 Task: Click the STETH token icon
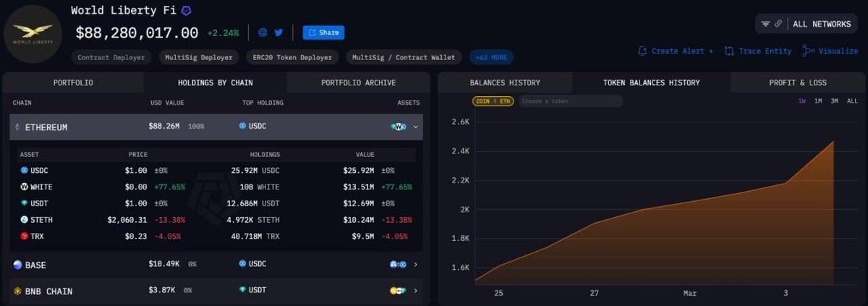(x=24, y=219)
